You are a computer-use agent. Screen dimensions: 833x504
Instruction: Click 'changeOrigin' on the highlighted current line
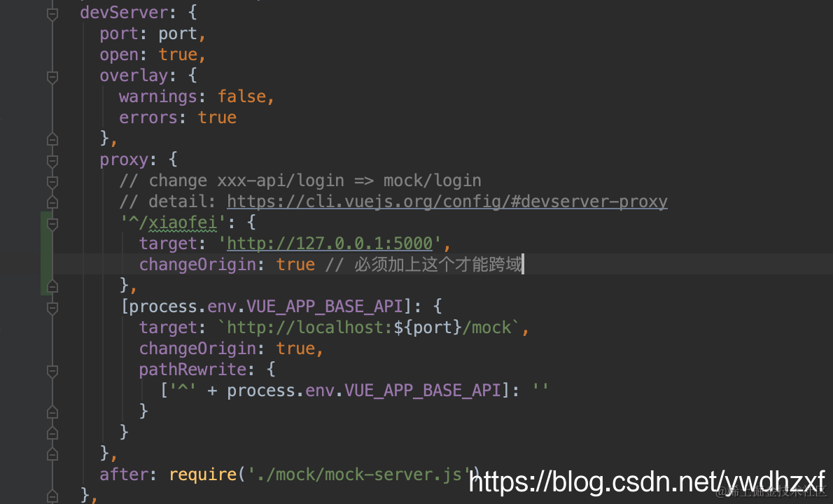(197, 265)
